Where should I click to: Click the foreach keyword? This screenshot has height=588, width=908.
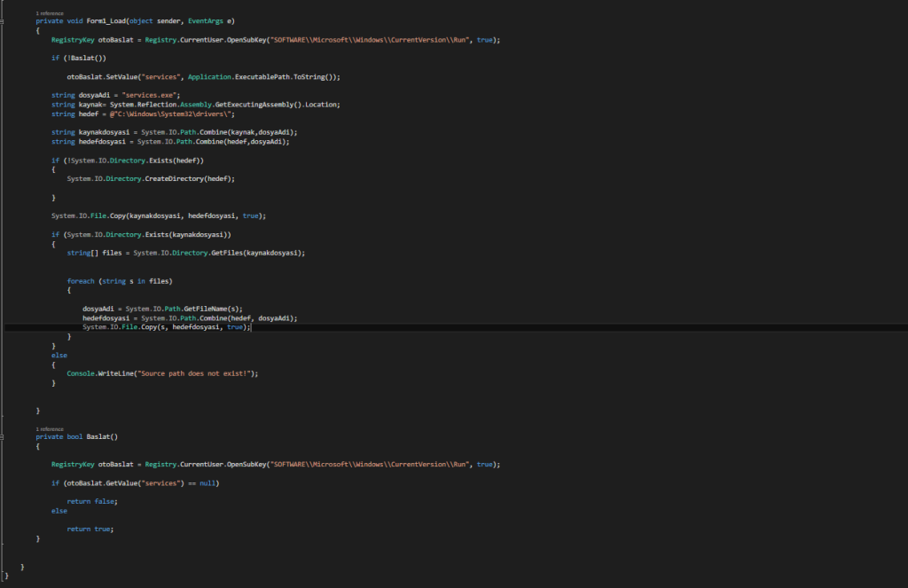tap(81, 281)
